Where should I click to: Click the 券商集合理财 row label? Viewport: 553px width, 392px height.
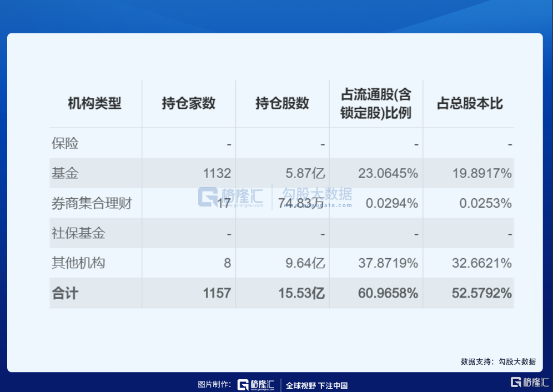[x=92, y=203]
